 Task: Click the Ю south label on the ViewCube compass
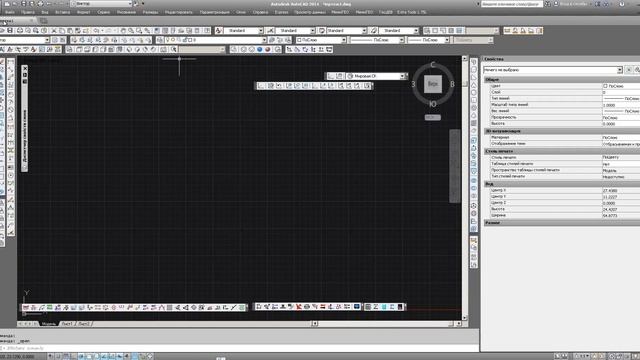[x=433, y=104]
